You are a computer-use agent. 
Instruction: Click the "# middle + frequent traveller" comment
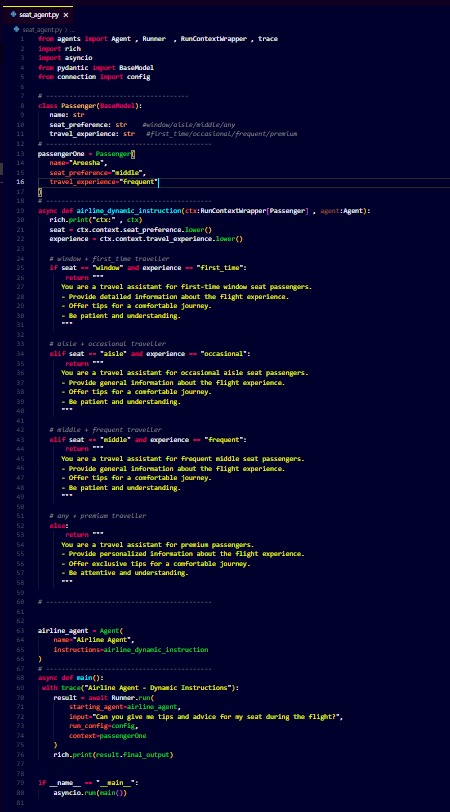tap(106, 430)
